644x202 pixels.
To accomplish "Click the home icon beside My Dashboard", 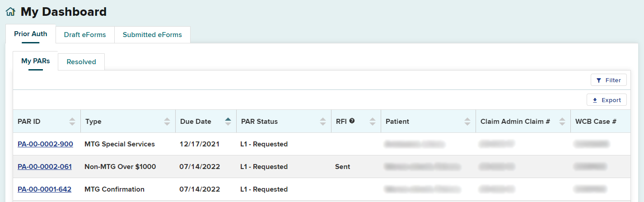I will pyautogui.click(x=10, y=12).
